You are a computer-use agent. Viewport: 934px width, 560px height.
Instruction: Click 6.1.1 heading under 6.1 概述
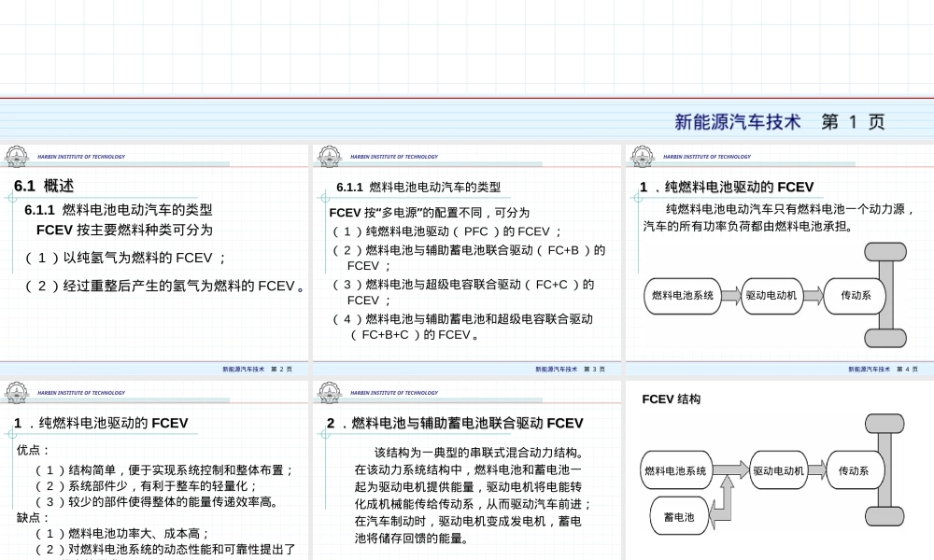tap(119, 209)
